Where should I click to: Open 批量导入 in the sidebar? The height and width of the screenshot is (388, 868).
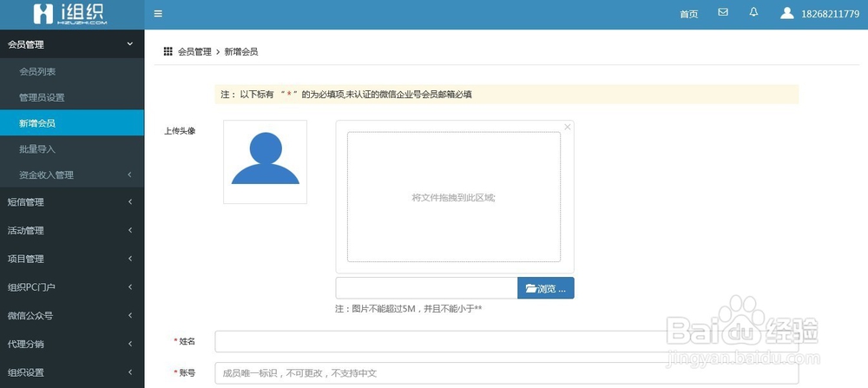(x=72, y=149)
